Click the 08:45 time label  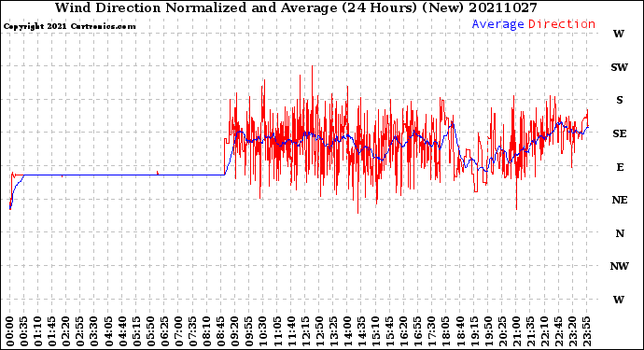click(221, 331)
